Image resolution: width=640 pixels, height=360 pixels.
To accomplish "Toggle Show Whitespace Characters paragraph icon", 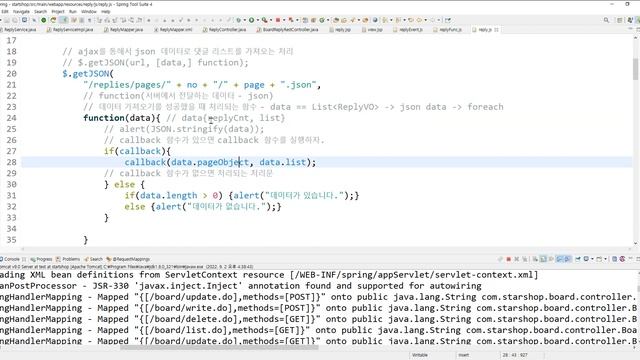I will pyautogui.click(x=90, y=20).
